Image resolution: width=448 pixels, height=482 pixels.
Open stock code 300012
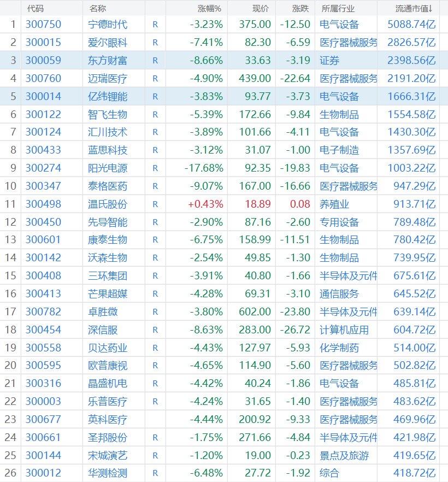[x=43, y=473]
